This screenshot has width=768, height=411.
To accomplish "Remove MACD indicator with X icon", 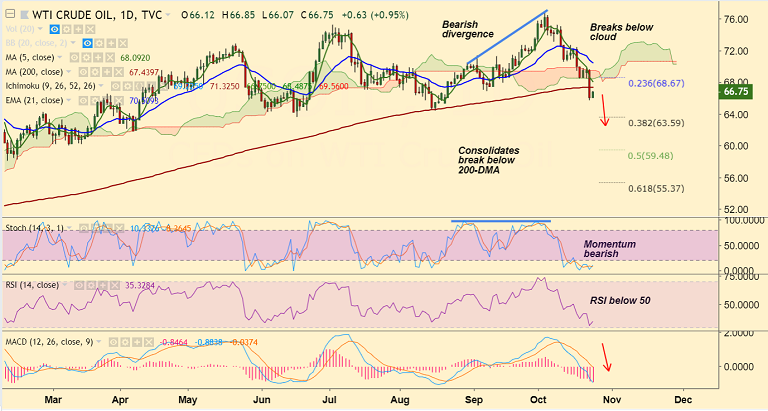I will click(x=149, y=342).
